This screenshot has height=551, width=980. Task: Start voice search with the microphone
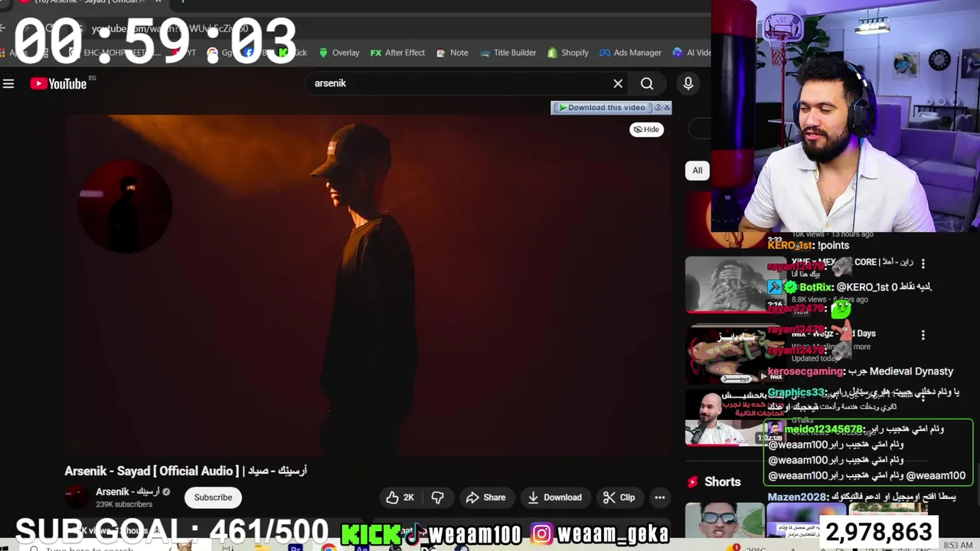point(688,83)
